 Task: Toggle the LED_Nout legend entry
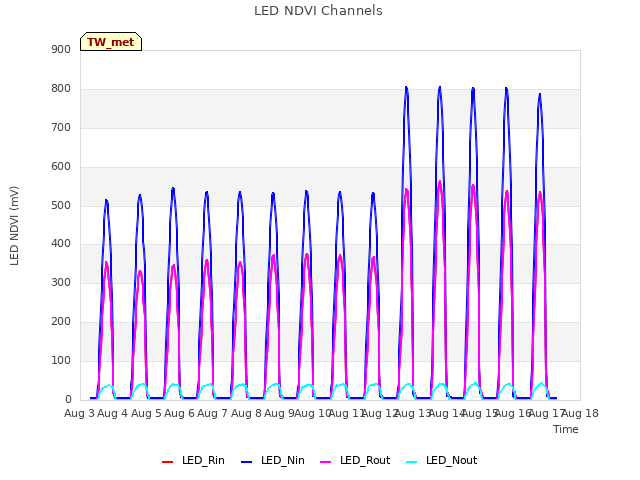pyautogui.click(x=442, y=461)
